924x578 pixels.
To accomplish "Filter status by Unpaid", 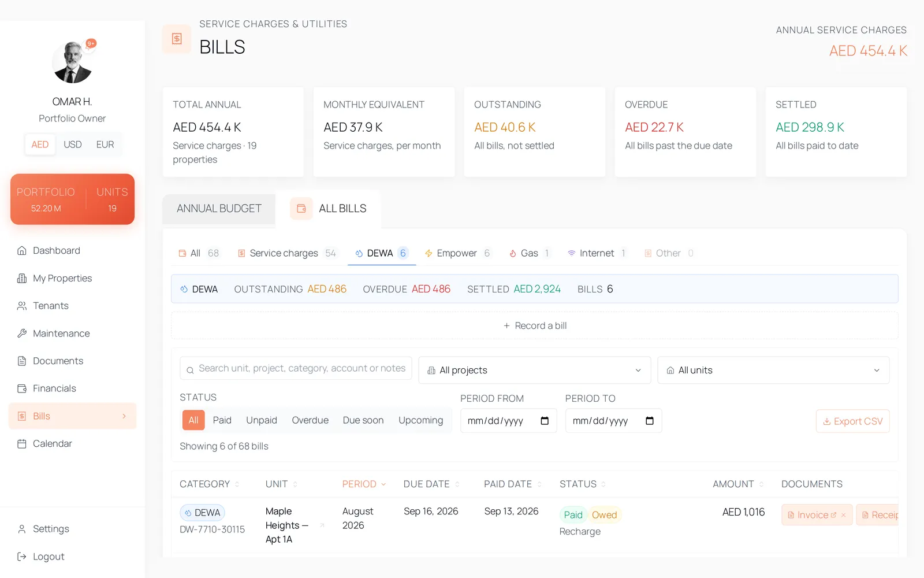I will pyautogui.click(x=262, y=420).
